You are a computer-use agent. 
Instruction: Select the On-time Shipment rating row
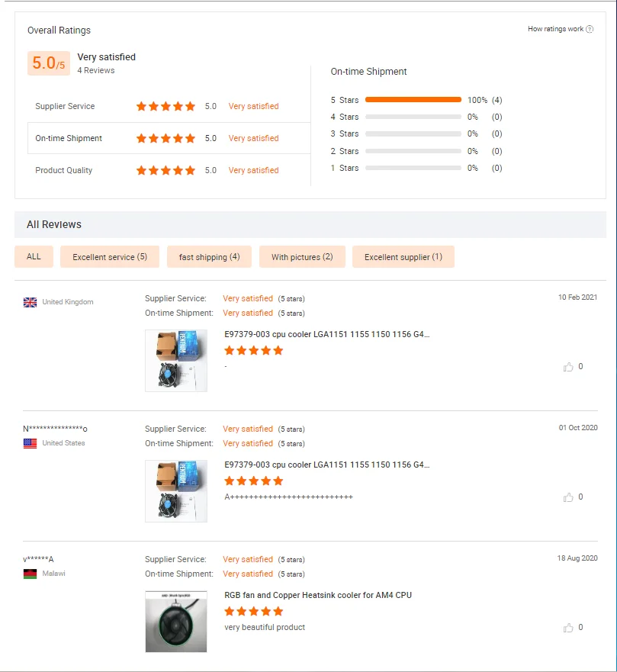pos(169,139)
